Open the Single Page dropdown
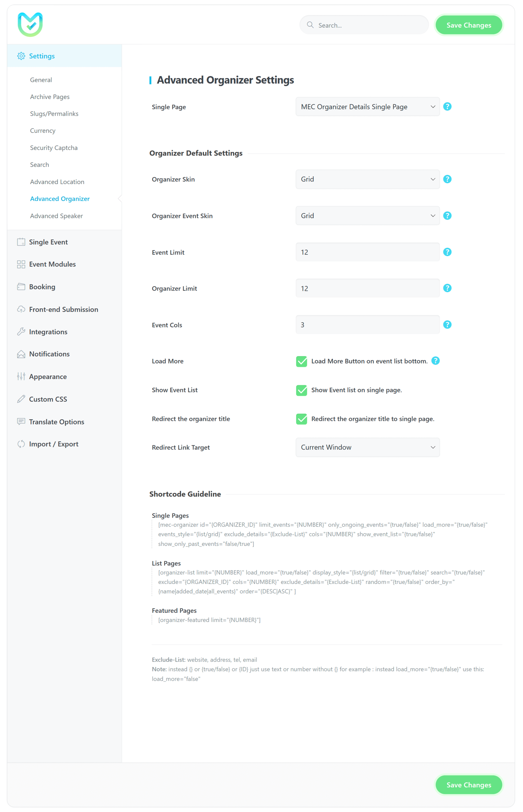 pyautogui.click(x=367, y=107)
